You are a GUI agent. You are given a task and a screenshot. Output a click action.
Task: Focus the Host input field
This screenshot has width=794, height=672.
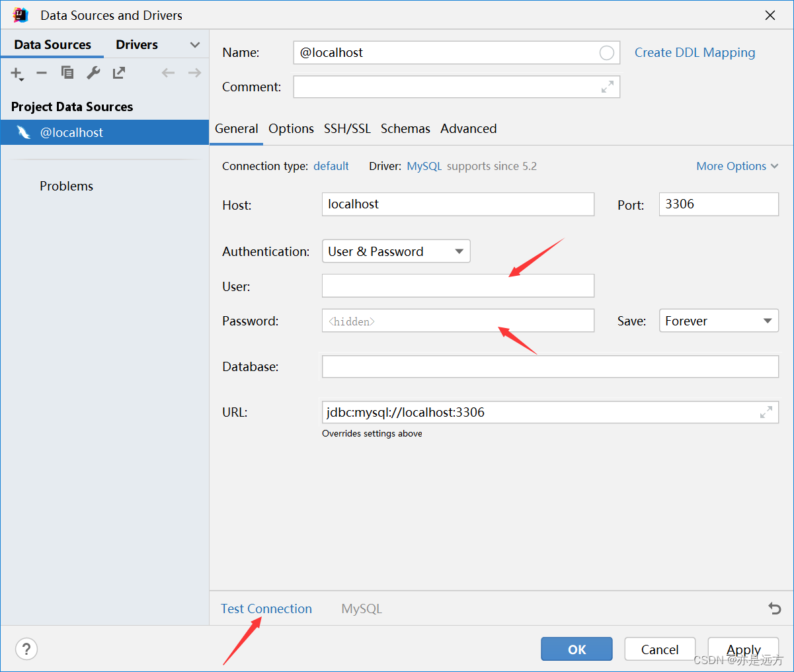coord(458,204)
